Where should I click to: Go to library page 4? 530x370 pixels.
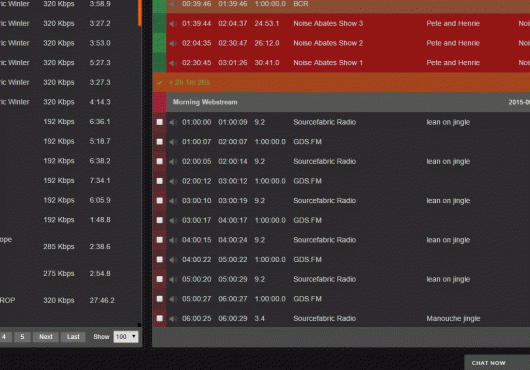point(4,337)
